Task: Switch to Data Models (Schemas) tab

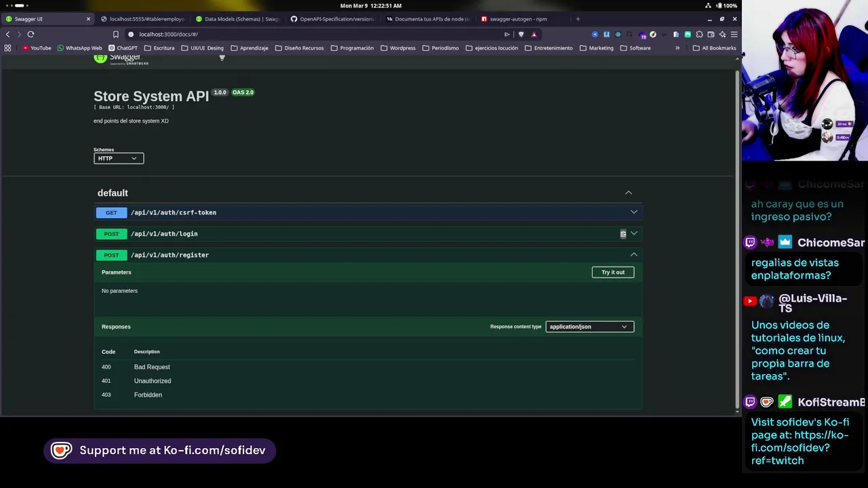Action: (237, 19)
